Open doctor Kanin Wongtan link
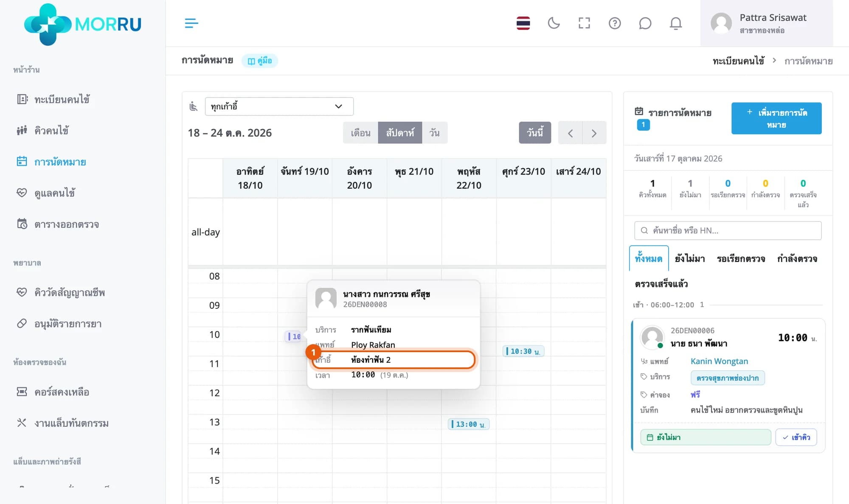The height and width of the screenshot is (504, 849). pos(719,361)
